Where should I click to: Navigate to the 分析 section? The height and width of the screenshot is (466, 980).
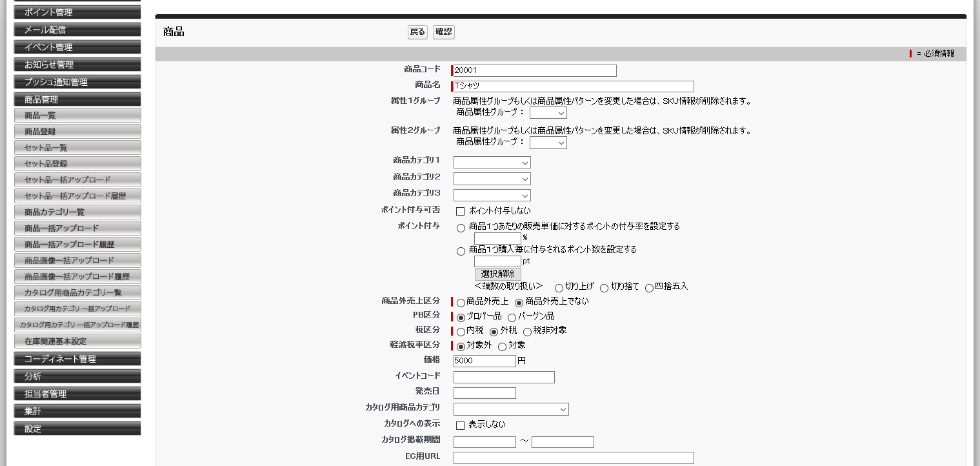click(77, 376)
